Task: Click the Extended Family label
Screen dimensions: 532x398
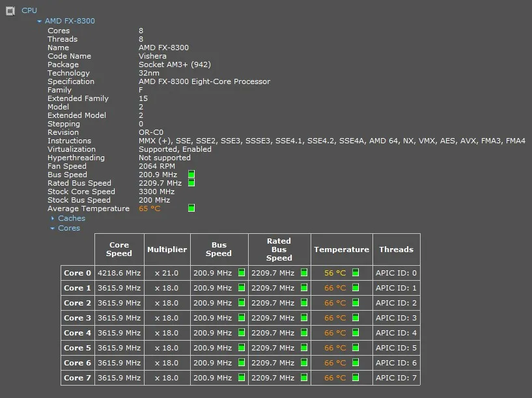Action: [x=78, y=98]
